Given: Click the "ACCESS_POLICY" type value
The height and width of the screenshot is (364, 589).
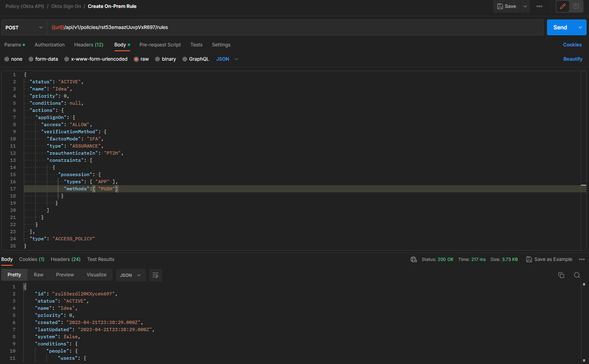Looking at the screenshot, I should (x=74, y=239).
